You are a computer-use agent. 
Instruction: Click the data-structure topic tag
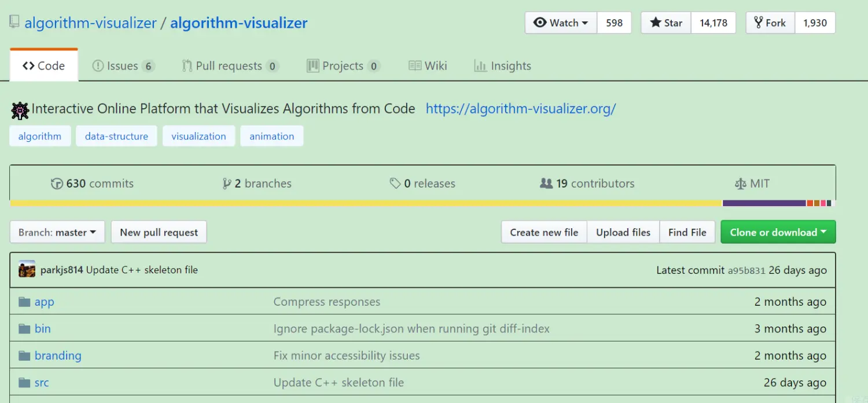pos(116,136)
